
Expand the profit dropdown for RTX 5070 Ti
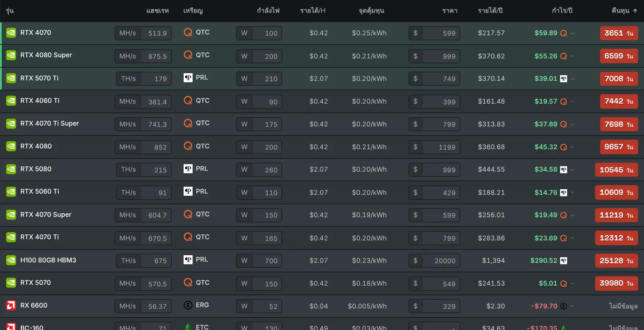point(572,79)
